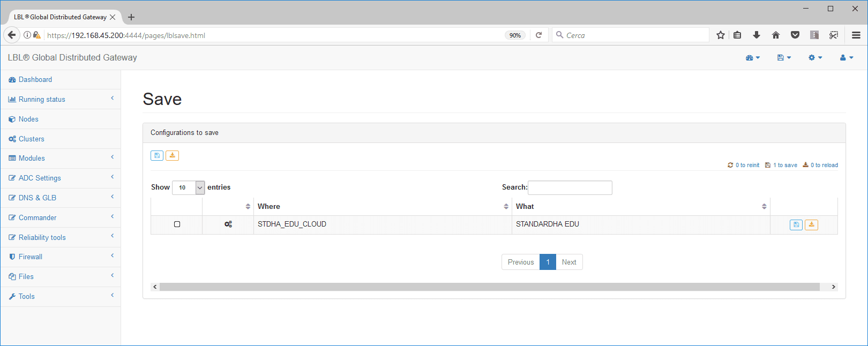Click the orange reload-all button above table
Screen dimensions: 868x346
[x=172, y=155]
